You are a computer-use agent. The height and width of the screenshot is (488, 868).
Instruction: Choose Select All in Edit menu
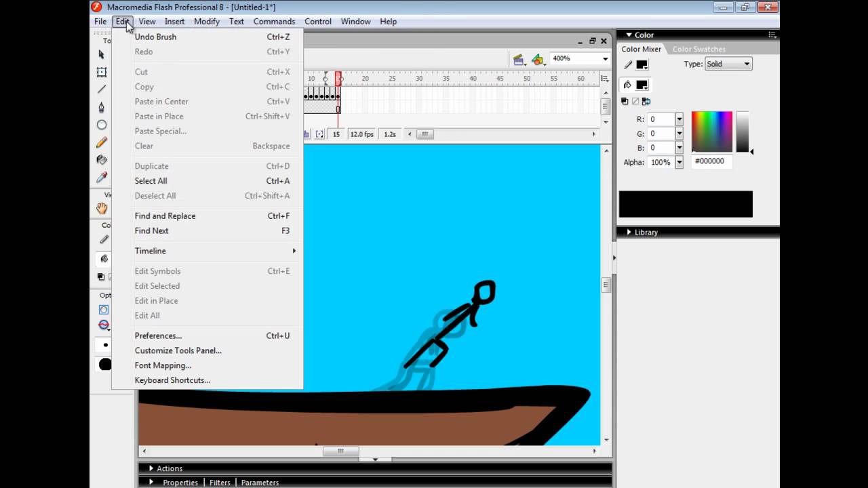click(x=208, y=181)
